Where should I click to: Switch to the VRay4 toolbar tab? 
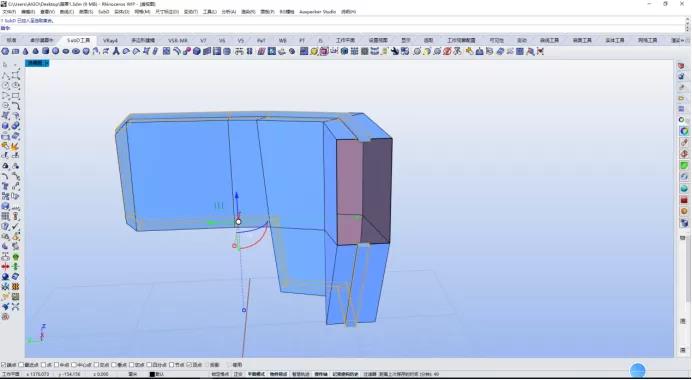tap(110, 40)
